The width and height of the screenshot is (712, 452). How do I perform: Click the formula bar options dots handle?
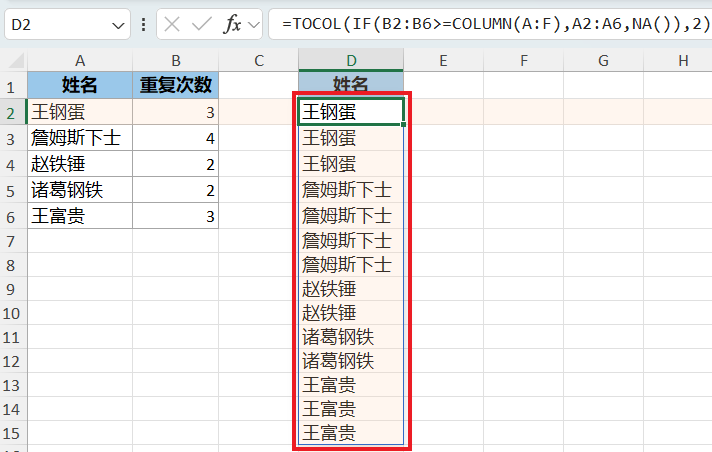[x=143, y=25]
